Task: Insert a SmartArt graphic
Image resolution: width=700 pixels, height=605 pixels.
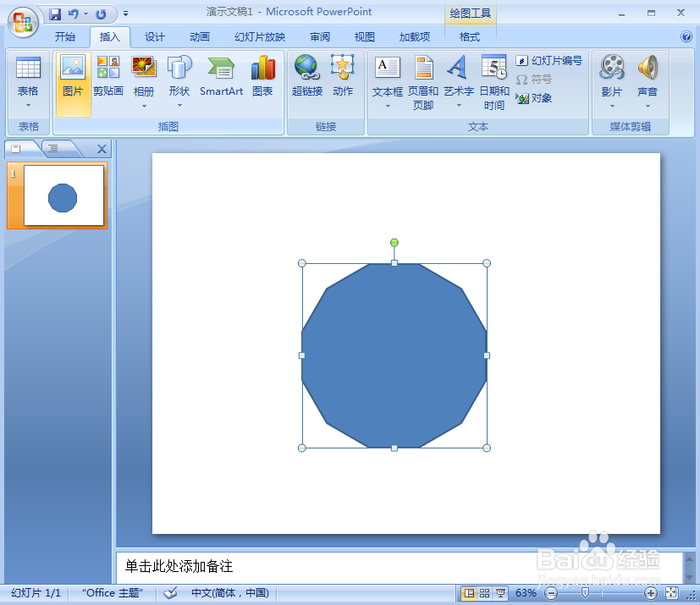Action: (x=221, y=77)
